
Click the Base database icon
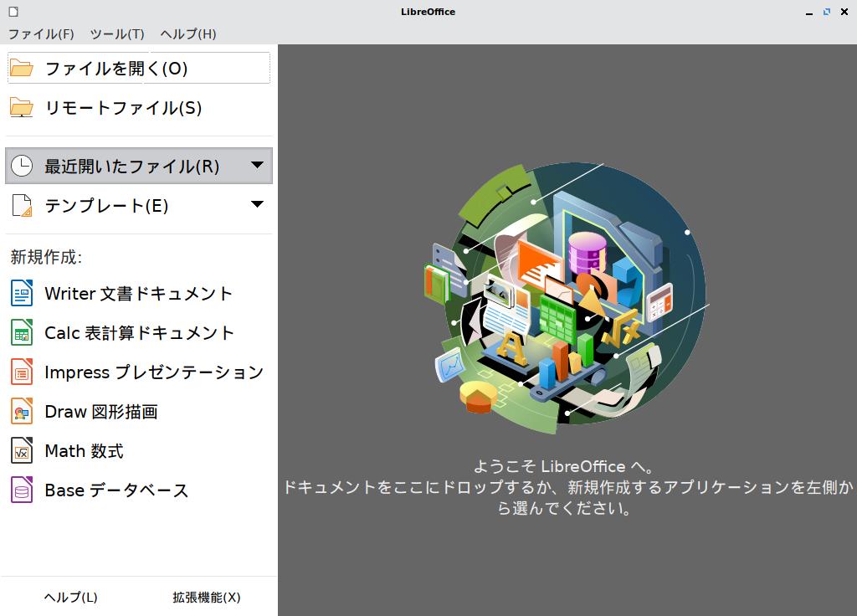22,490
